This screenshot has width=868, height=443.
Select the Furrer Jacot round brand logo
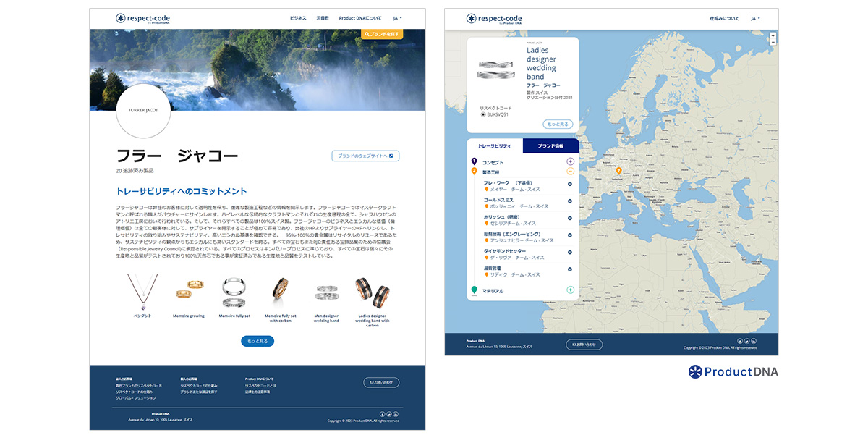point(143,111)
